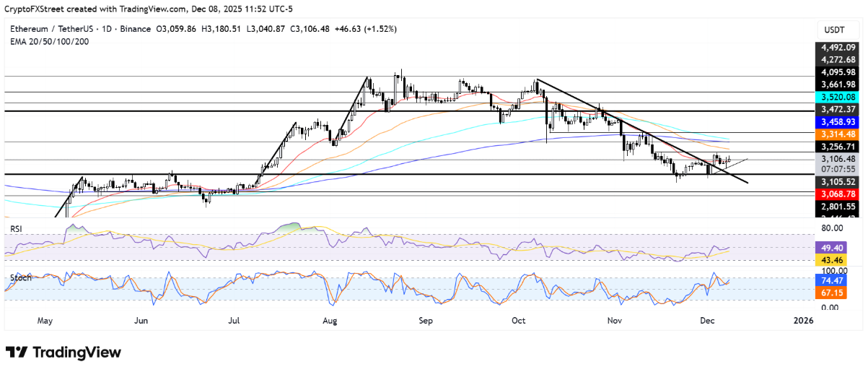Click the red 3,068.78 EMA price tag
Image resolution: width=868 pixels, height=372 pixels.
coord(836,194)
